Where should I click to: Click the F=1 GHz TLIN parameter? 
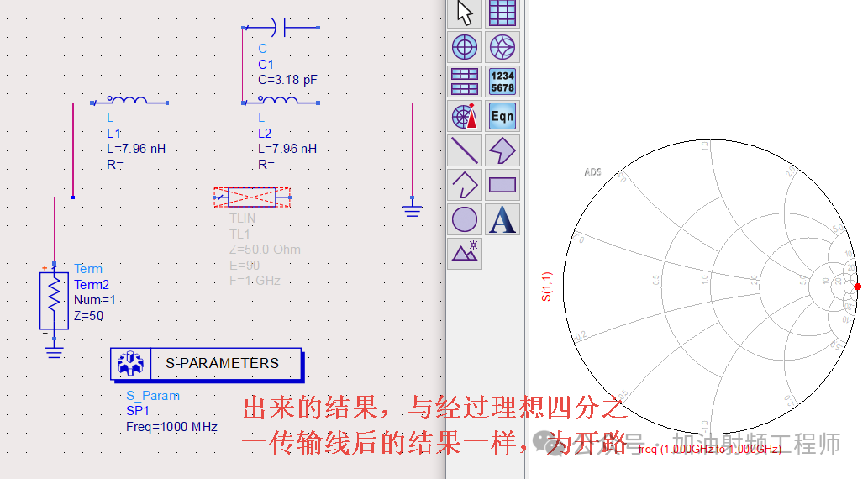tap(255, 281)
